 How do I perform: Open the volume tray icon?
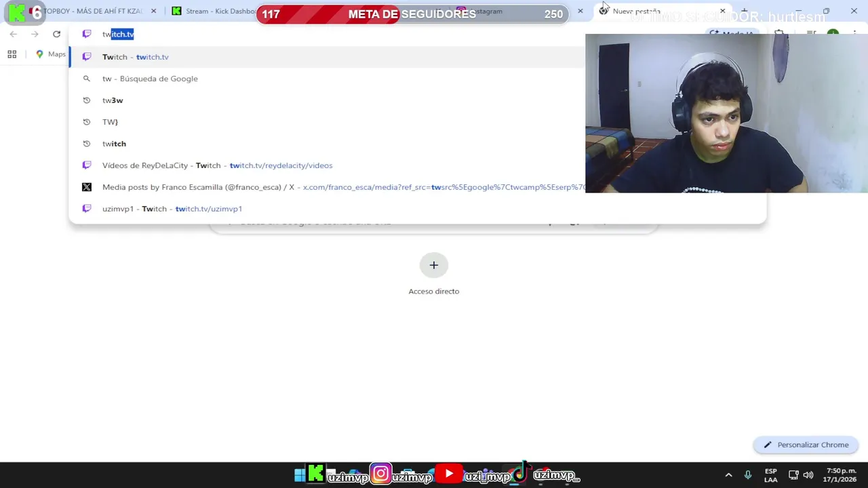[x=808, y=475]
